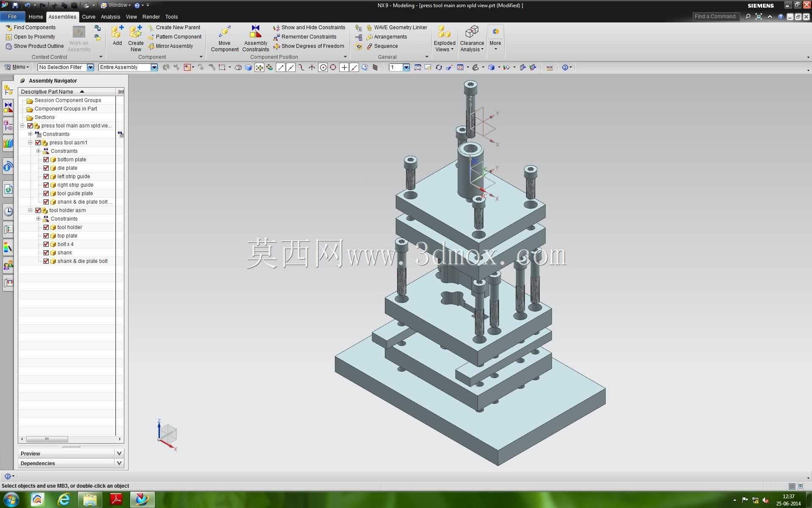Toggle tool guide plate checkbox
This screenshot has height=508, width=812.
click(x=46, y=193)
